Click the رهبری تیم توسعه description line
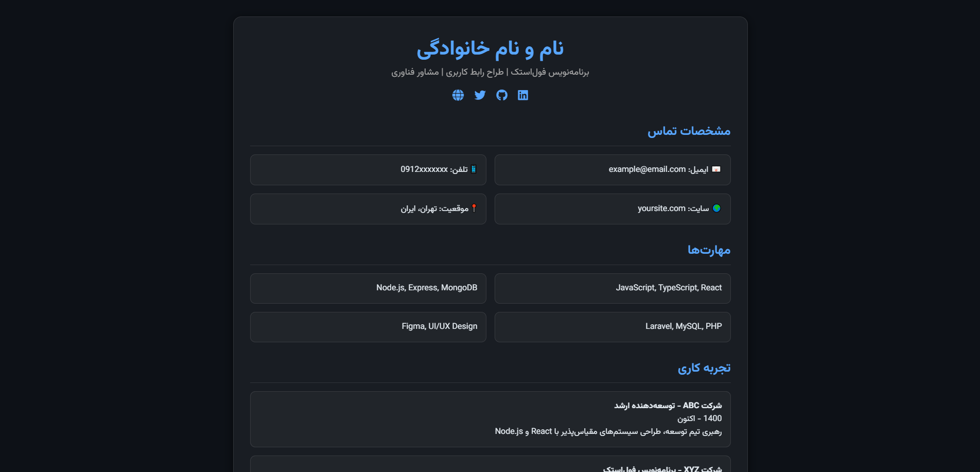 [608, 431]
